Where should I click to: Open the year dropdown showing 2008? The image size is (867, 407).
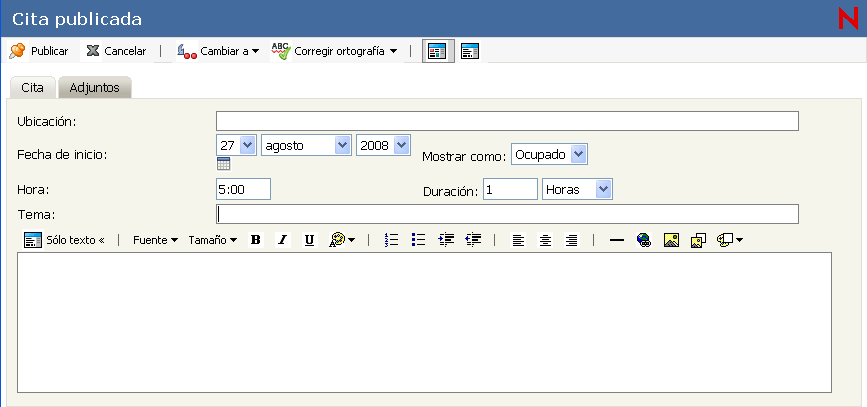coord(383,145)
